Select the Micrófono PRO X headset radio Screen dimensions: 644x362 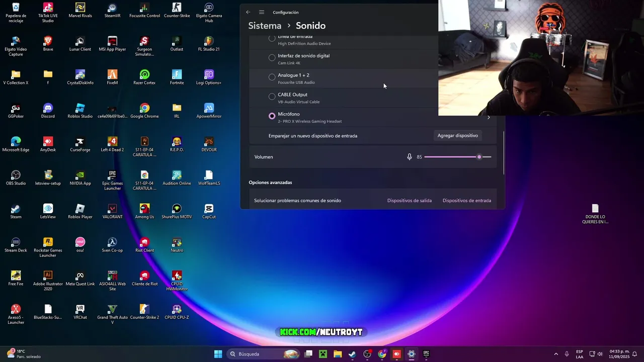pos(272,116)
